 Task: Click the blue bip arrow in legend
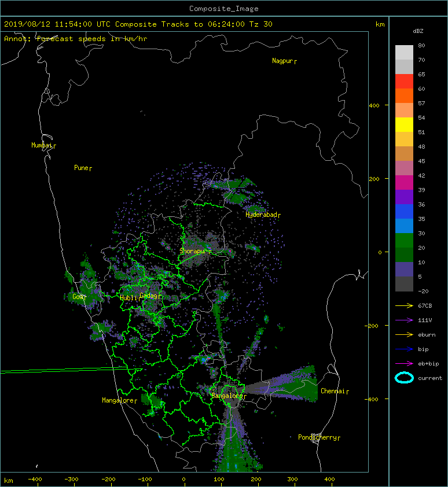pos(404,349)
